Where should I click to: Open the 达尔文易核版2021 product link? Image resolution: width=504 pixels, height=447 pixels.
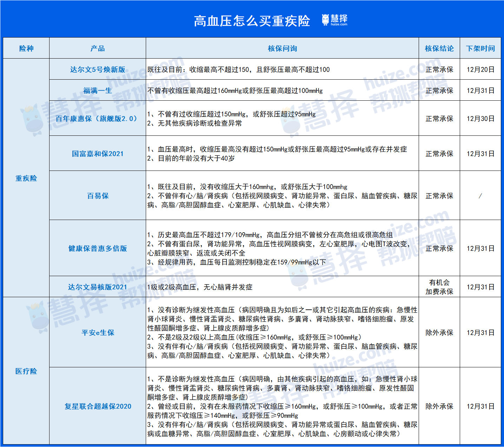(98, 287)
